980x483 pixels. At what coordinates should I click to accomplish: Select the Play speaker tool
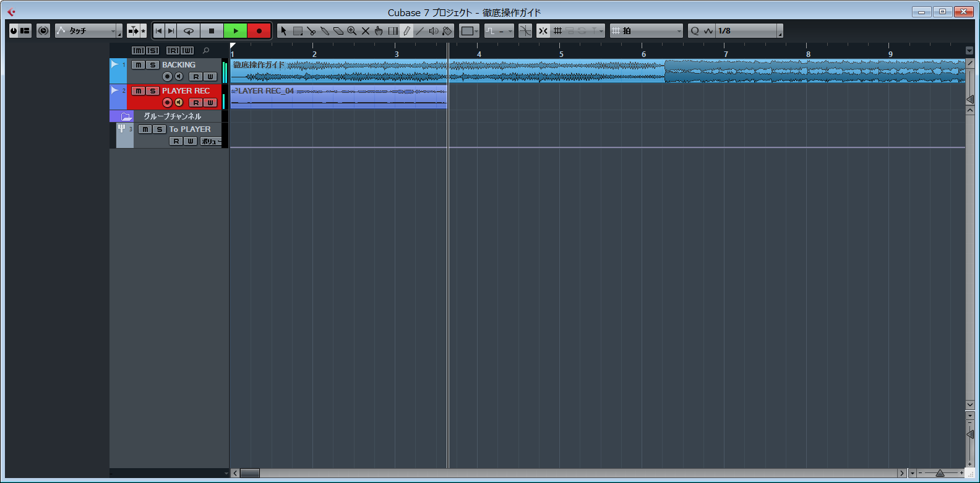(434, 31)
